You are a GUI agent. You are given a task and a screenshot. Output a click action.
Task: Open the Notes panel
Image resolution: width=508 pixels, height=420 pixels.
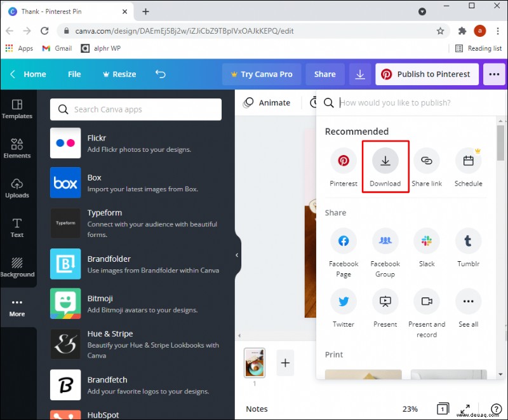(257, 409)
